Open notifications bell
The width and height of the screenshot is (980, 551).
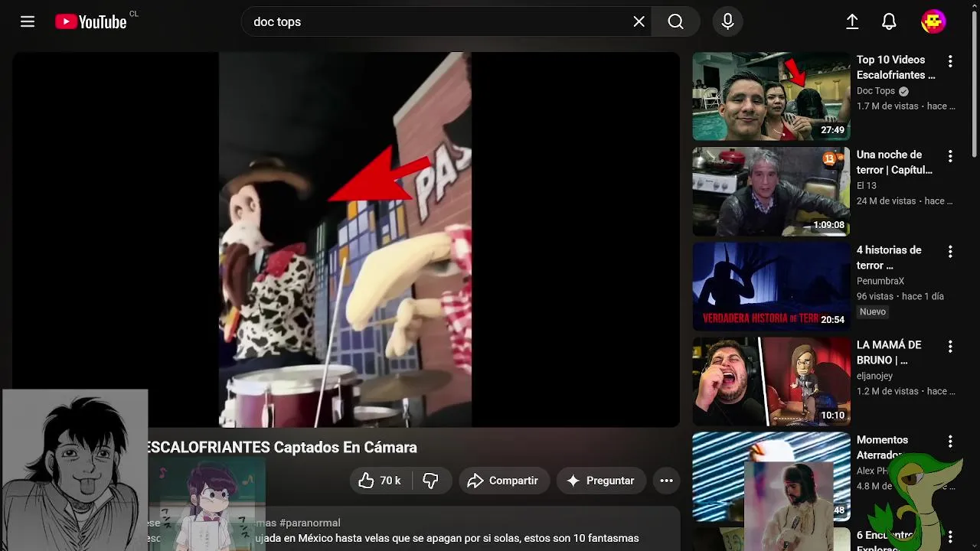point(889,21)
